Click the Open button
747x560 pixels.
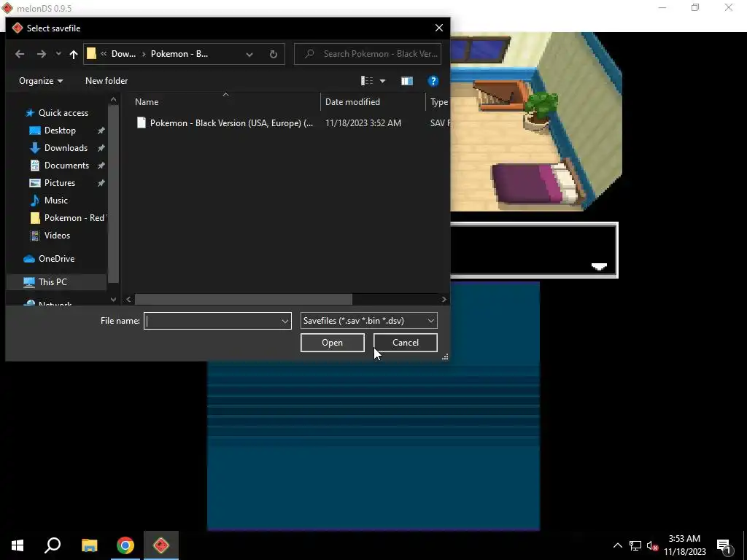332,343
